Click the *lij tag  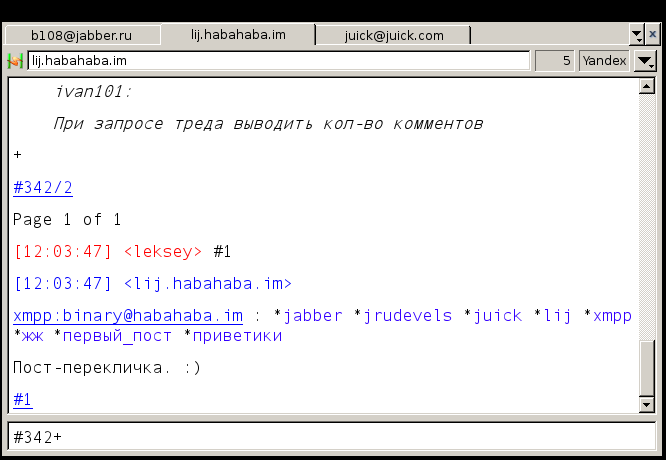[x=552, y=316]
